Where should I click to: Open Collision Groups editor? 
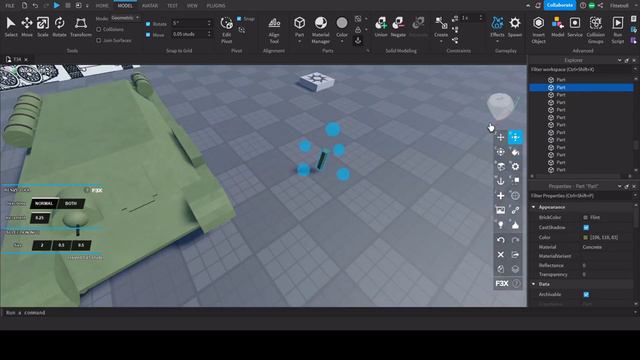click(x=596, y=30)
